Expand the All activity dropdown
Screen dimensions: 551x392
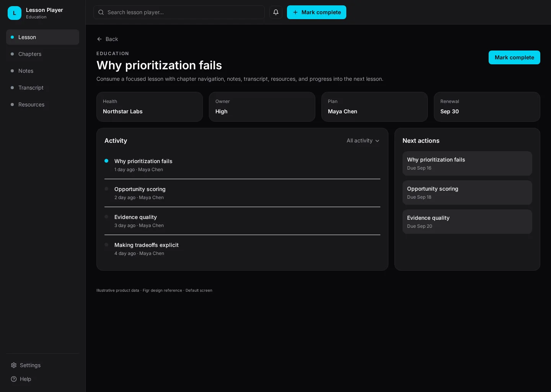tap(363, 140)
